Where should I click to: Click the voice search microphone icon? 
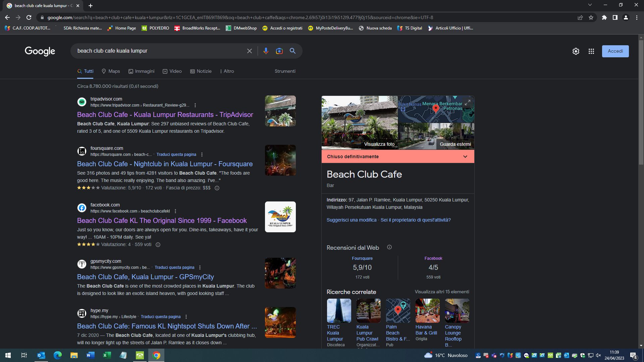[x=266, y=51]
